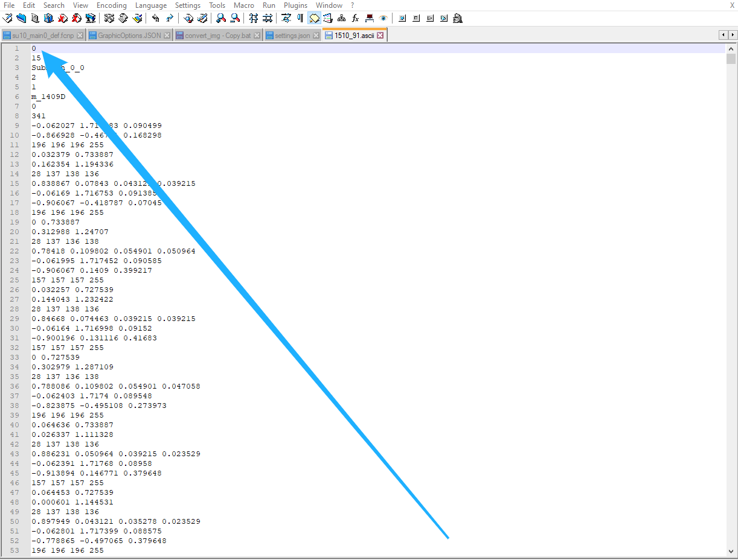
Task: Copy selection with the toolbar icon
Action: 123,18
